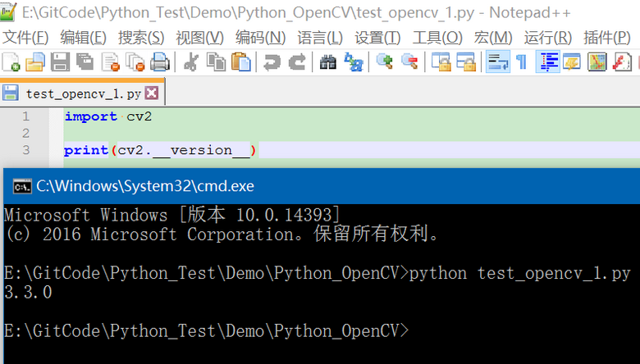640x364 pixels.
Task: Open the 编码(N) menu
Action: click(x=260, y=38)
